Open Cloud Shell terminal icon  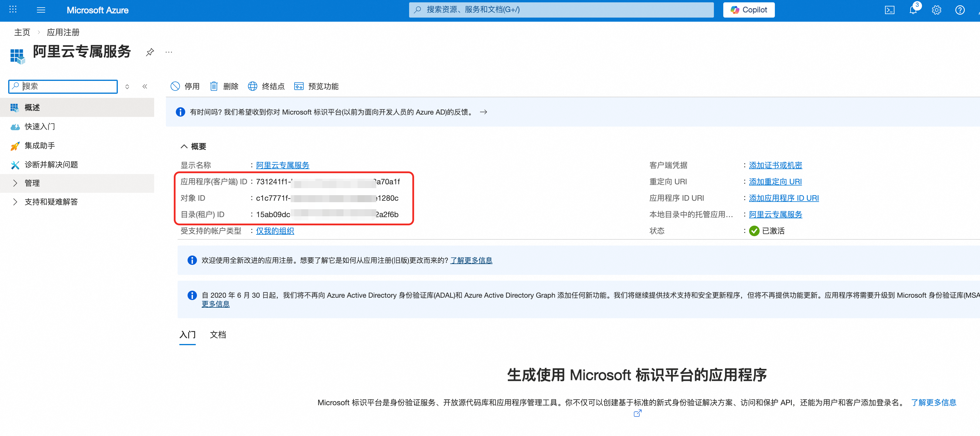pos(889,10)
